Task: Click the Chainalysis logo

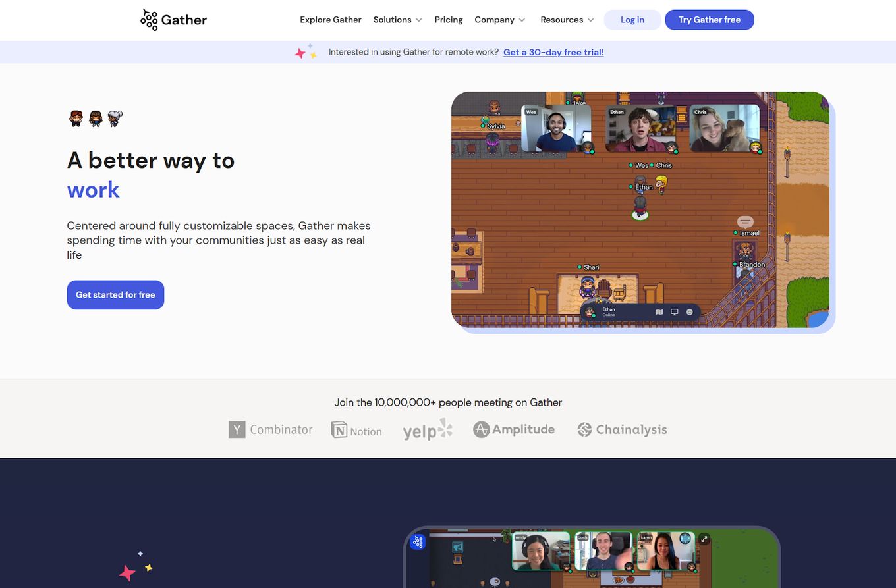Action: tap(622, 429)
